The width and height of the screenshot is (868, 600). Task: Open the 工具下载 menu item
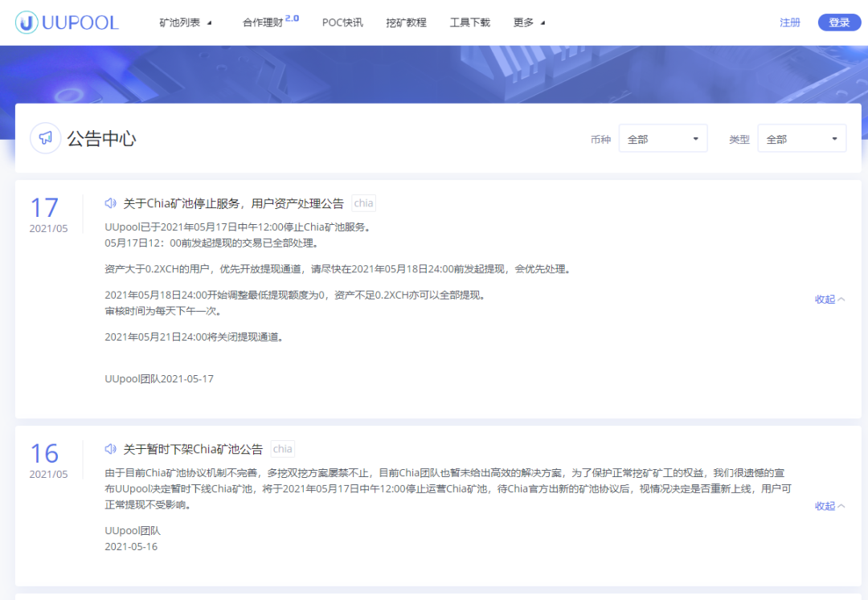(469, 22)
